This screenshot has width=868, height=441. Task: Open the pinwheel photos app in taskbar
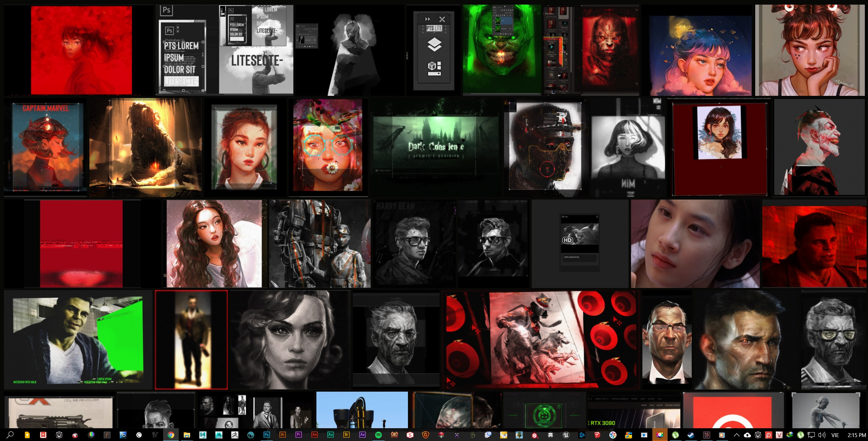[x=613, y=435]
